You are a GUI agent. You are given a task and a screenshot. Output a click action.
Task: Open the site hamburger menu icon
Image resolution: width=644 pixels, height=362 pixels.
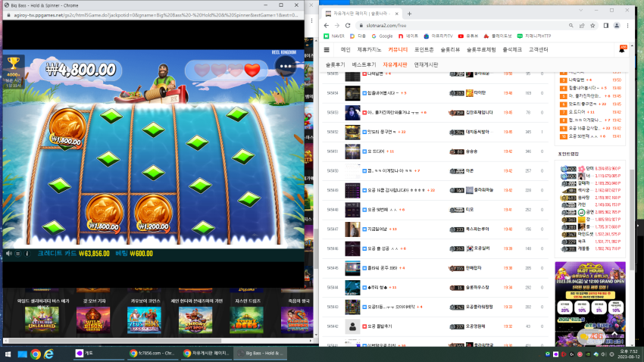[x=327, y=50]
